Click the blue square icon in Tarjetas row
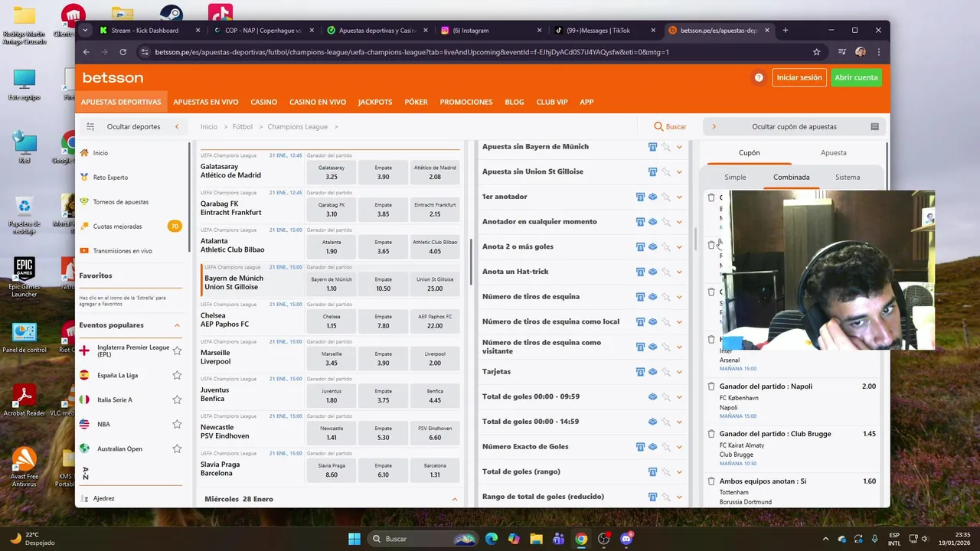 pyautogui.click(x=640, y=372)
